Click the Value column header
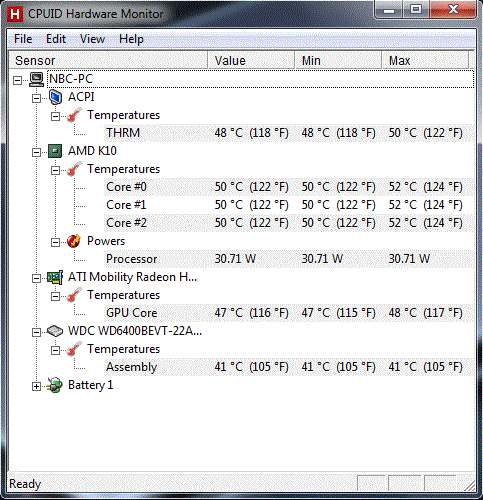Screen dimensions: 483x500 click(251, 61)
